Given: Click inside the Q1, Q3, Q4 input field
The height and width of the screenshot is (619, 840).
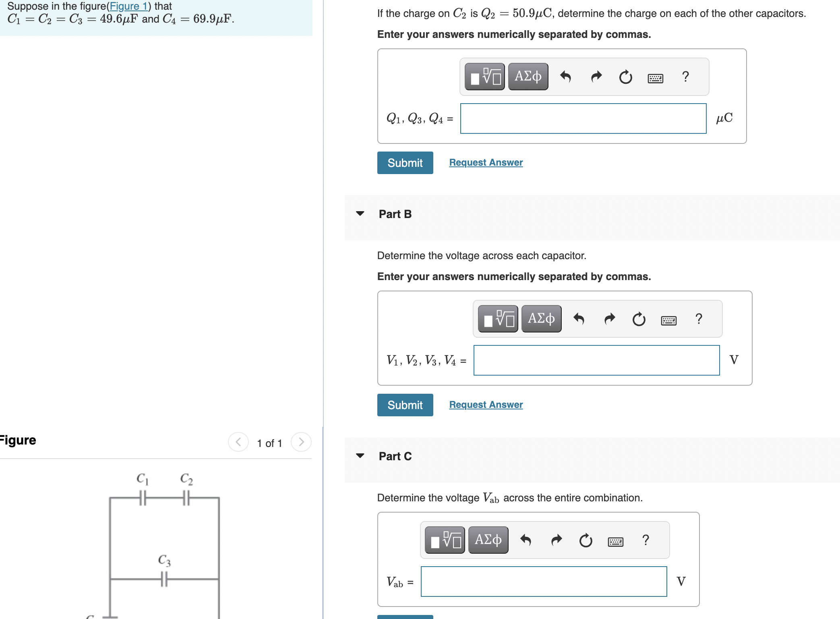Looking at the screenshot, I should point(583,118).
